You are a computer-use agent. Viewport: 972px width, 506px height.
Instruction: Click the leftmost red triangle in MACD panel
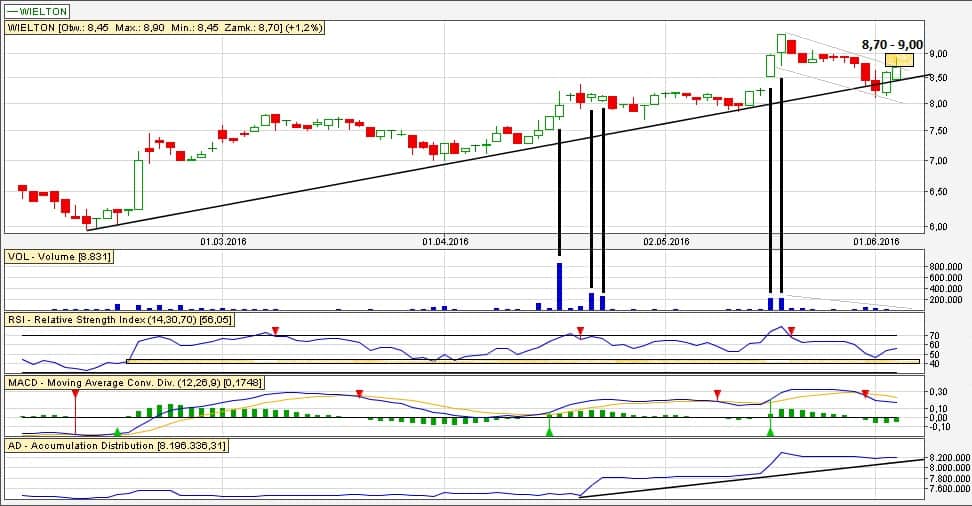(75, 394)
